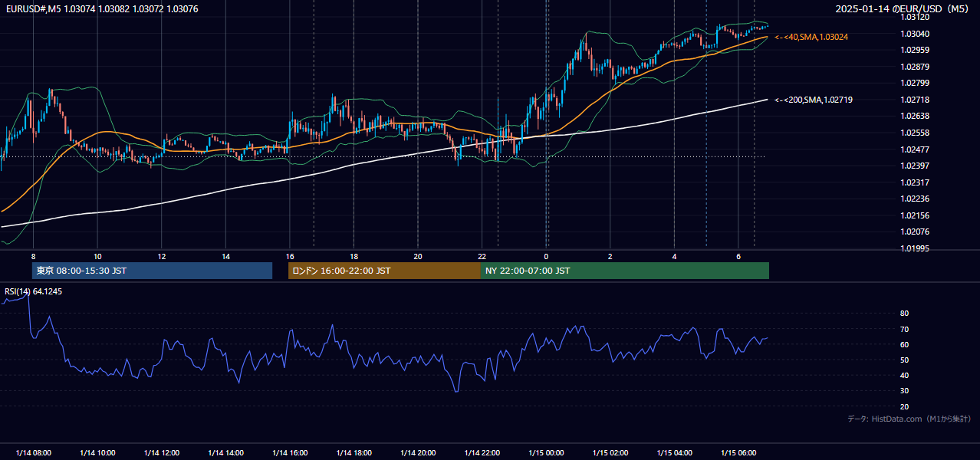Click the '1/14 18:00' date axis label
Image resolution: width=980 pixels, height=460 pixels.
pos(354,453)
